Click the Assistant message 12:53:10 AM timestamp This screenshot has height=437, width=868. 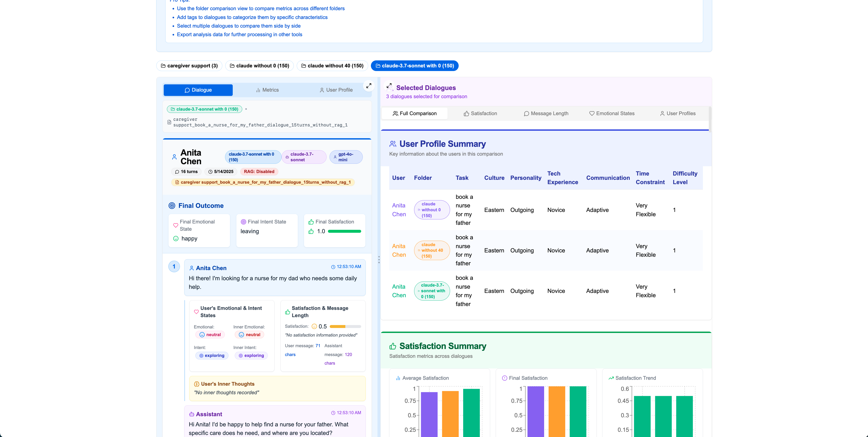[346, 413]
